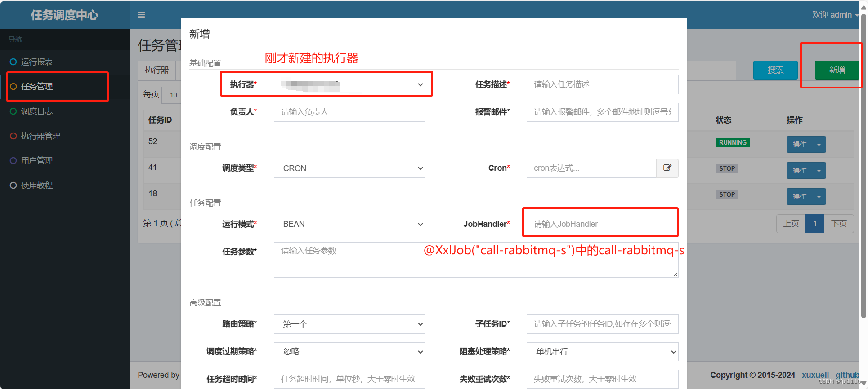Expand the 路由策略 第一个 dropdown
The width and height of the screenshot is (868, 389).
349,324
